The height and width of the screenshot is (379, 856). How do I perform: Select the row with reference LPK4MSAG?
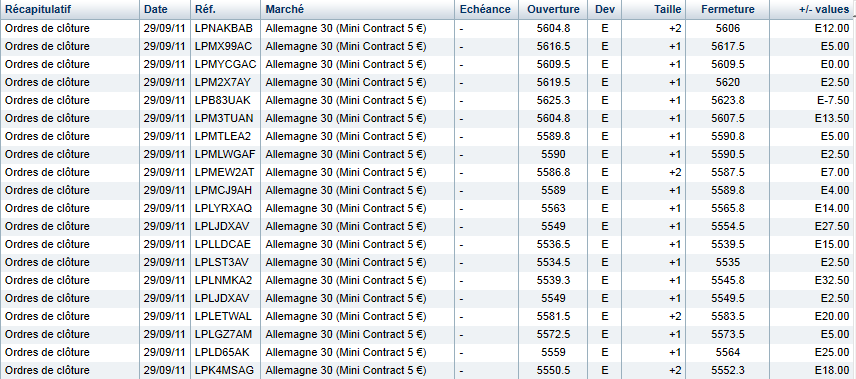point(428,371)
